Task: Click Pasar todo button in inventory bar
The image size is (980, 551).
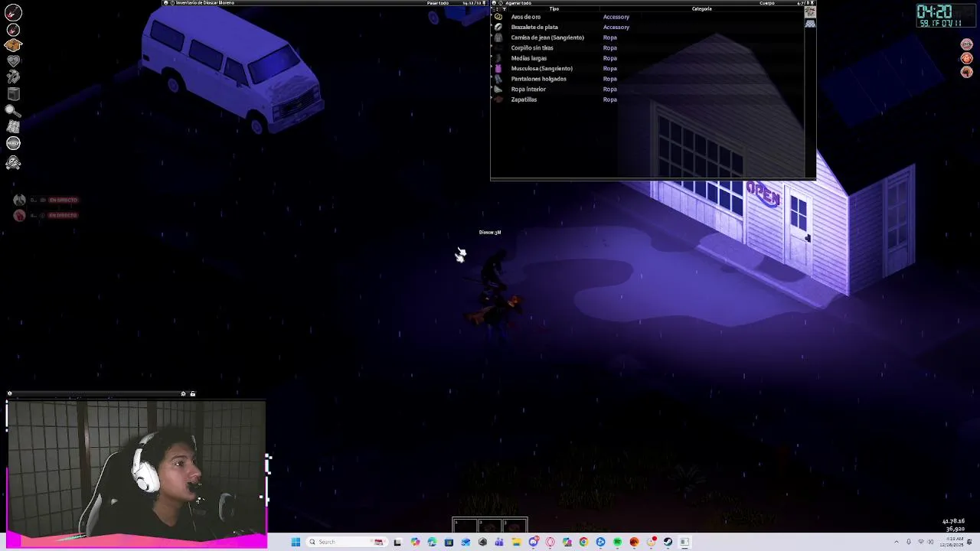Action: tap(438, 3)
